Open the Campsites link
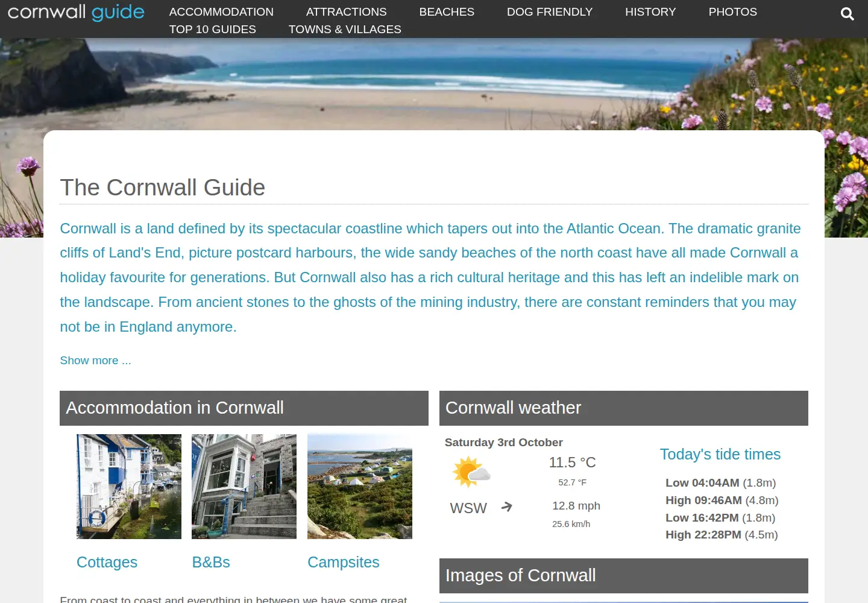Screen dimensions: 868x603 [x=343, y=563]
